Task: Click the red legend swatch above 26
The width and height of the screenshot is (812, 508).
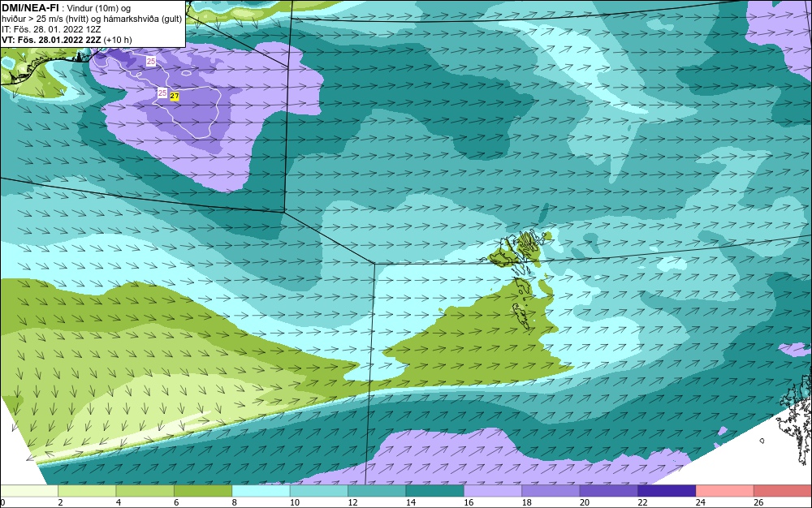Action: (783, 491)
